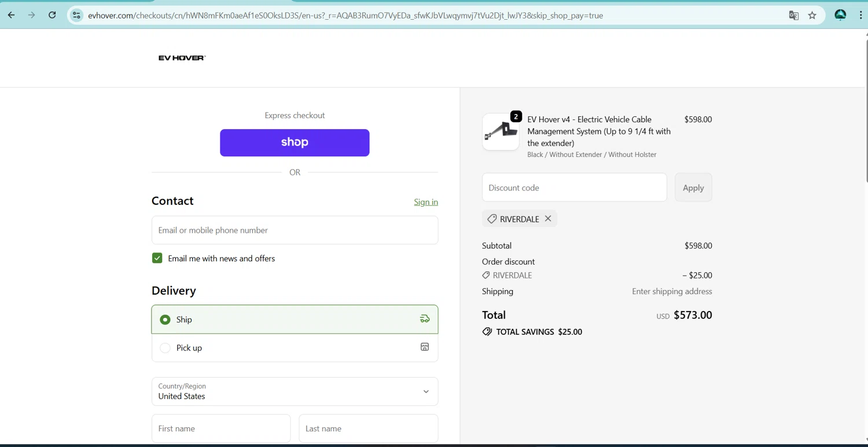Image resolution: width=868 pixels, height=447 pixels.
Task: Click the truck icon in Ship option
Action: coord(425,319)
